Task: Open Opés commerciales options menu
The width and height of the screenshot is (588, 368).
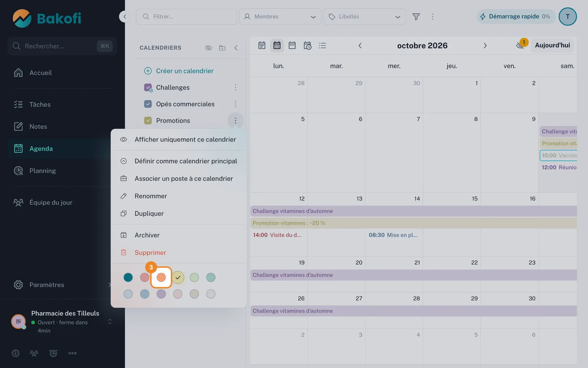Action: point(236,104)
